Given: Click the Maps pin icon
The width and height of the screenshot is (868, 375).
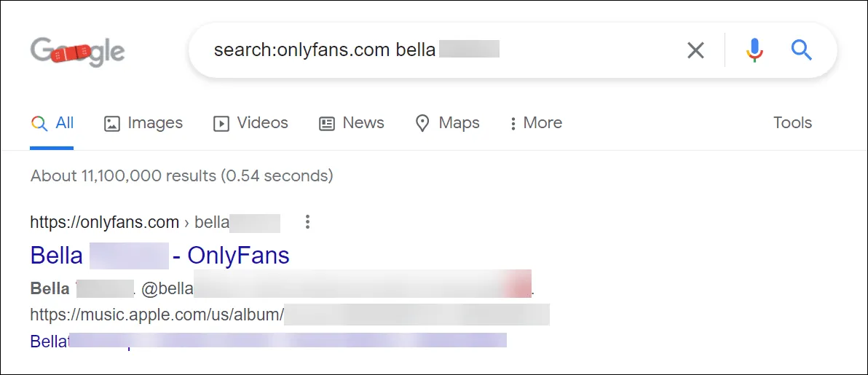Looking at the screenshot, I should click(422, 123).
